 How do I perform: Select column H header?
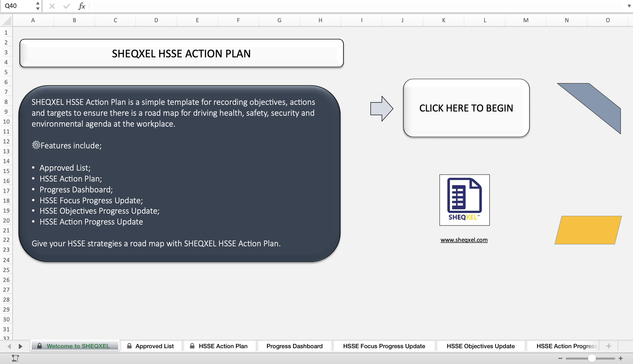coord(320,20)
